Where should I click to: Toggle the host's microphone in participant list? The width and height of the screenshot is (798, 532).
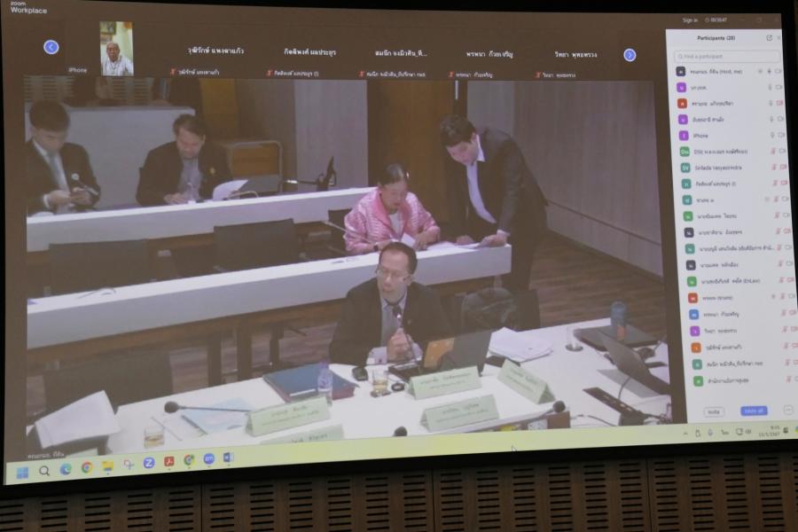coord(769,71)
